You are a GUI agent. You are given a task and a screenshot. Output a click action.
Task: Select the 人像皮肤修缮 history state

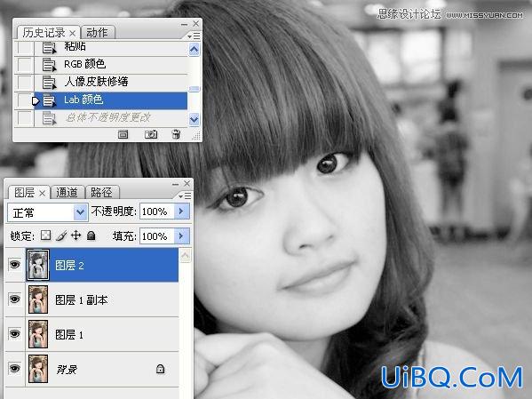point(111,82)
